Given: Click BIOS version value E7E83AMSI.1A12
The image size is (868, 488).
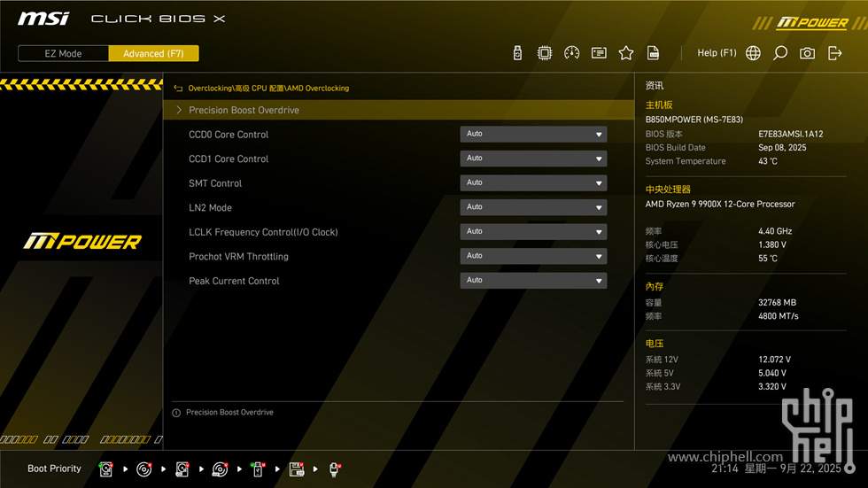Looking at the screenshot, I should tap(790, 134).
